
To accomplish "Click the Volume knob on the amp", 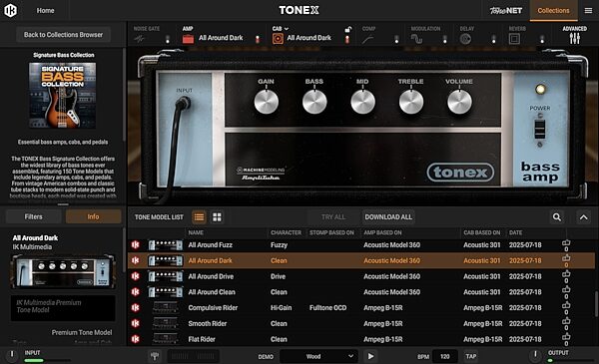I will pos(459,102).
